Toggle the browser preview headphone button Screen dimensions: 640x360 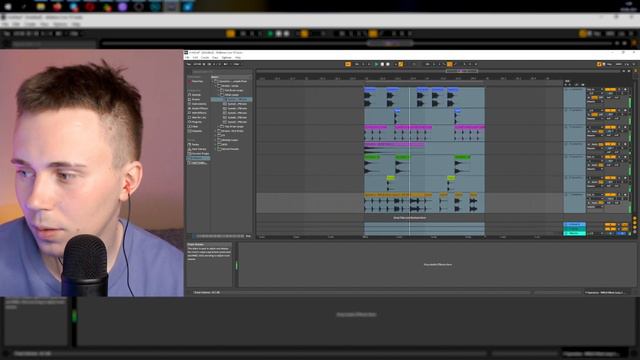pyautogui.click(x=194, y=236)
